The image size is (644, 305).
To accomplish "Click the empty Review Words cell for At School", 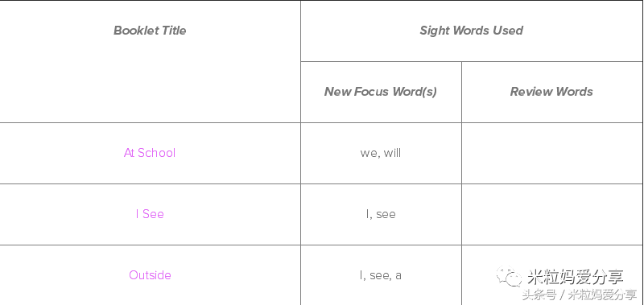I will pos(552,153).
